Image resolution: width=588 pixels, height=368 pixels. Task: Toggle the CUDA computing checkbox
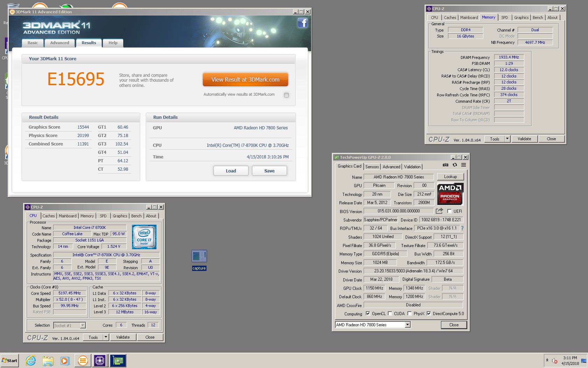click(x=390, y=314)
